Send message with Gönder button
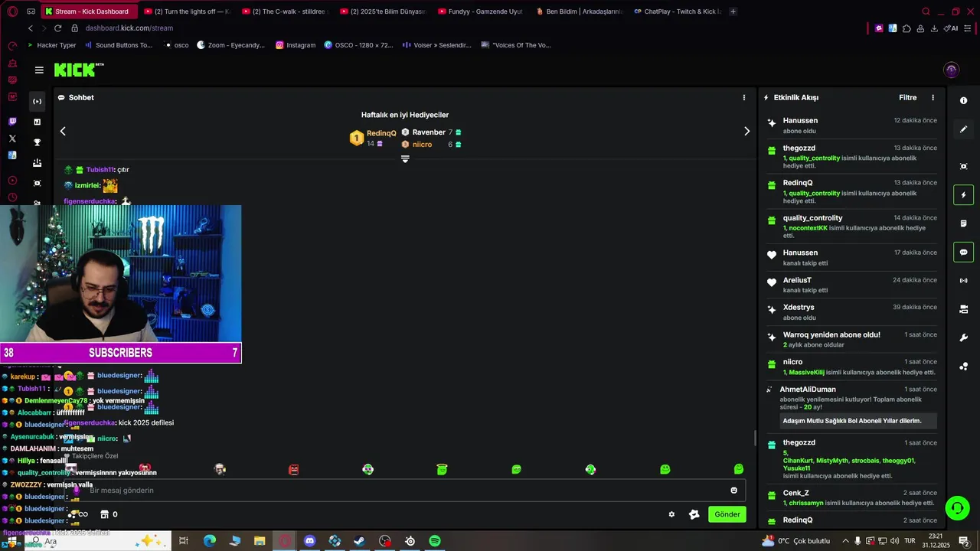980x551 pixels. coord(727,514)
